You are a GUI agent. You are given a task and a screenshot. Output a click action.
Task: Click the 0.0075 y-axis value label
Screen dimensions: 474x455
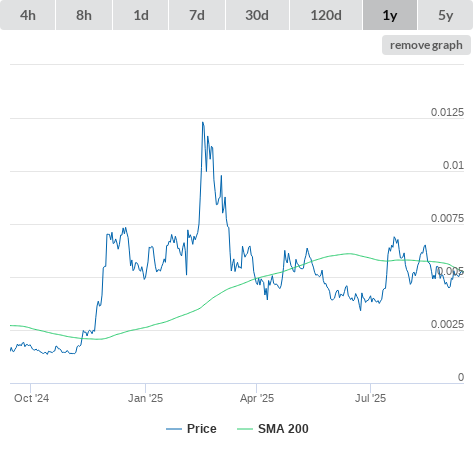point(447,218)
